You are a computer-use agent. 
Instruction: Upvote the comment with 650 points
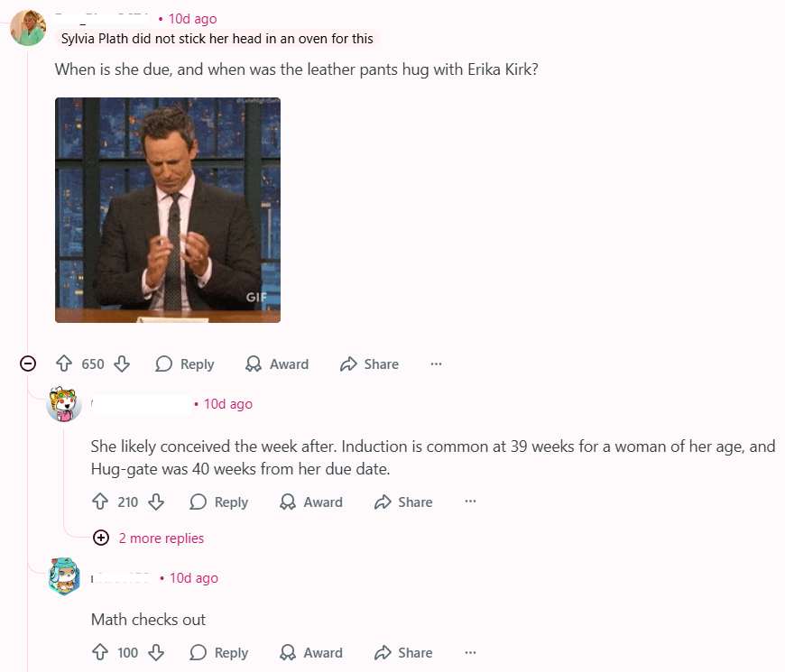pyautogui.click(x=64, y=364)
